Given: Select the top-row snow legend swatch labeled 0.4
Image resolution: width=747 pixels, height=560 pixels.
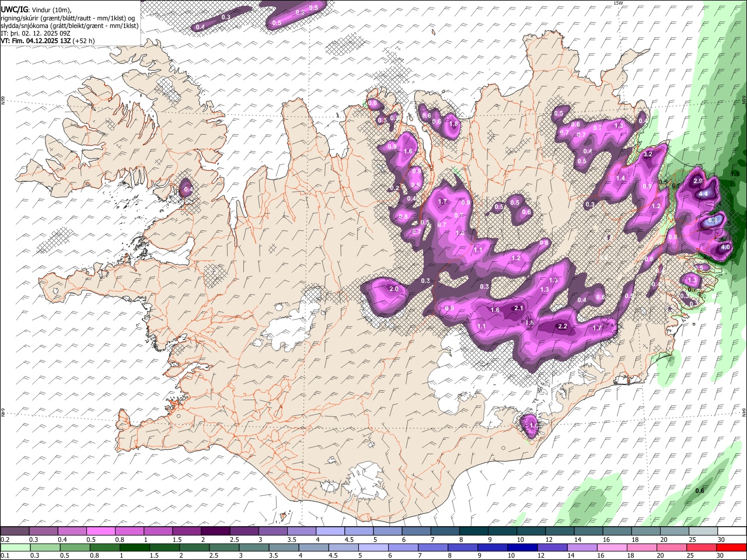Looking at the screenshot, I should click(x=72, y=531).
